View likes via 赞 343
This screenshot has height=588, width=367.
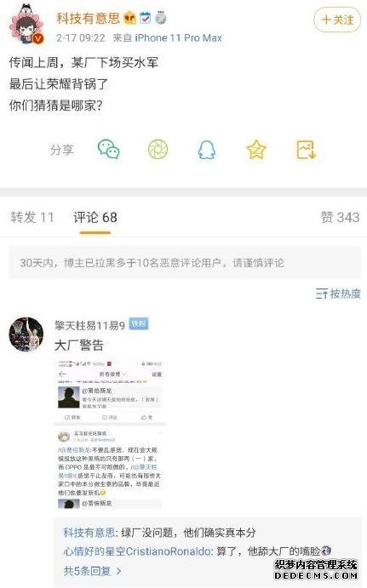tap(340, 217)
